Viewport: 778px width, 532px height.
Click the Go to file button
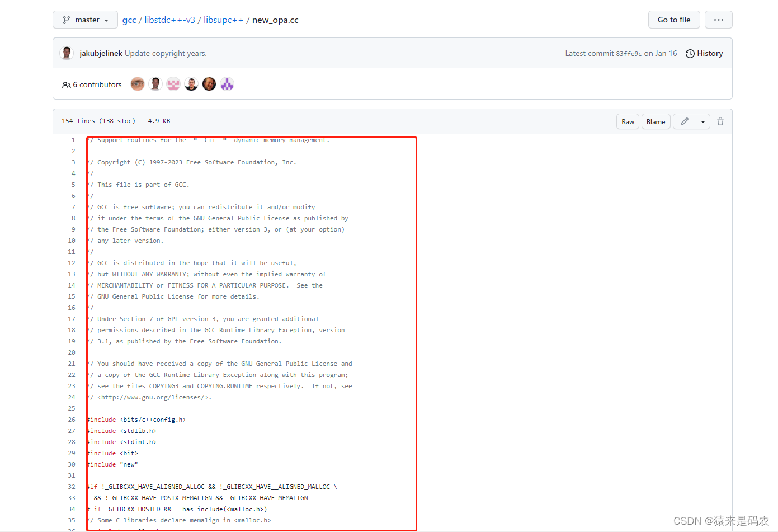674,20
